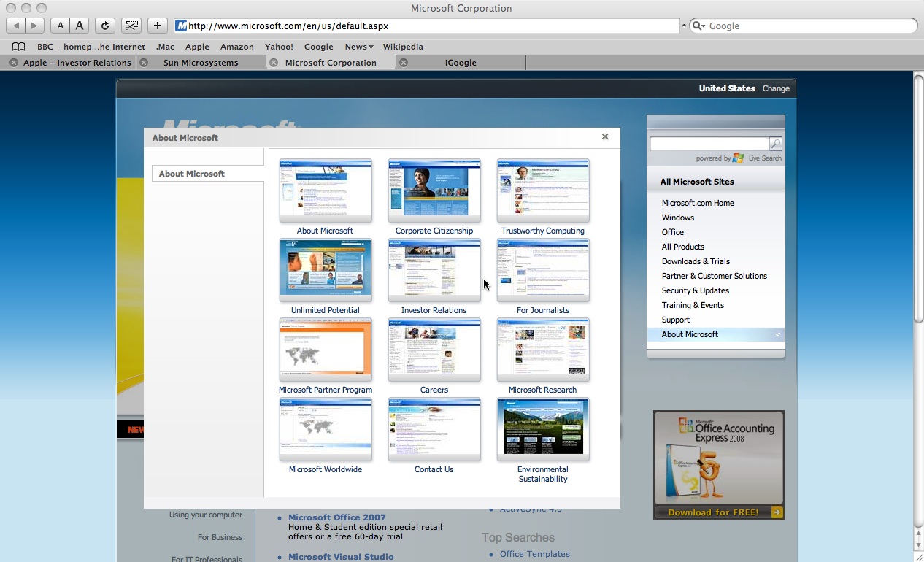Expand the News bookmarks dropdown
Screen dimensions: 924x562
click(x=358, y=47)
